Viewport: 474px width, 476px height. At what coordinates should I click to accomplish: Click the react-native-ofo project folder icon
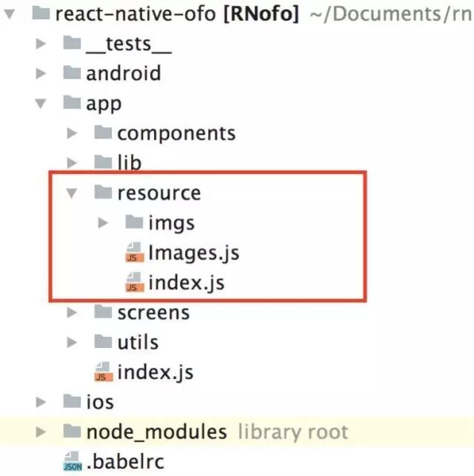(41, 13)
